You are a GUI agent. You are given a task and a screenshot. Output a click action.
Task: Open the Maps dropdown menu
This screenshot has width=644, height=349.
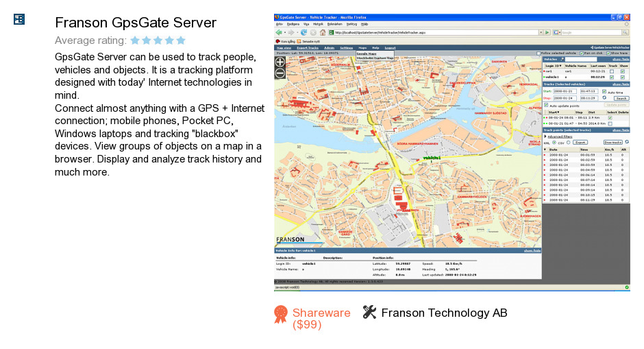(x=362, y=48)
